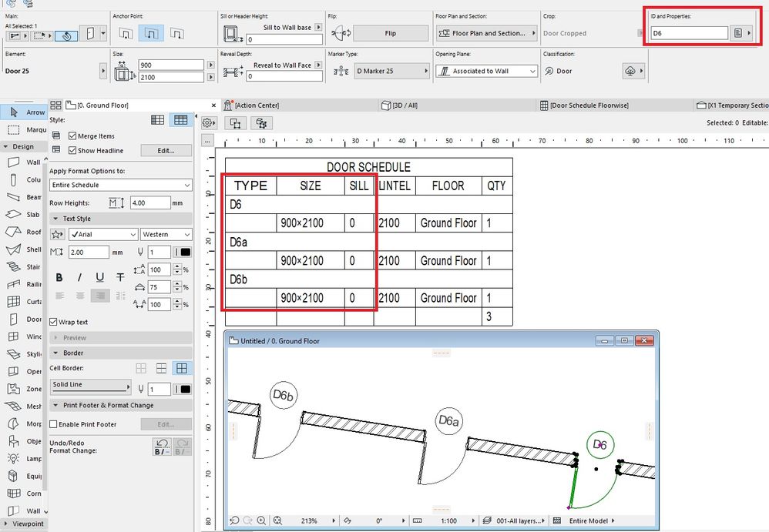This screenshot has width=769, height=532.
Task: Pick the Zone tool icon
Action: 14,389
